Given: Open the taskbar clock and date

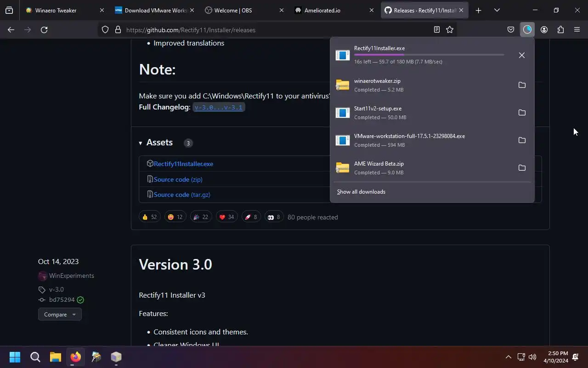Looking at the screenshot, I should coord(556,357).
